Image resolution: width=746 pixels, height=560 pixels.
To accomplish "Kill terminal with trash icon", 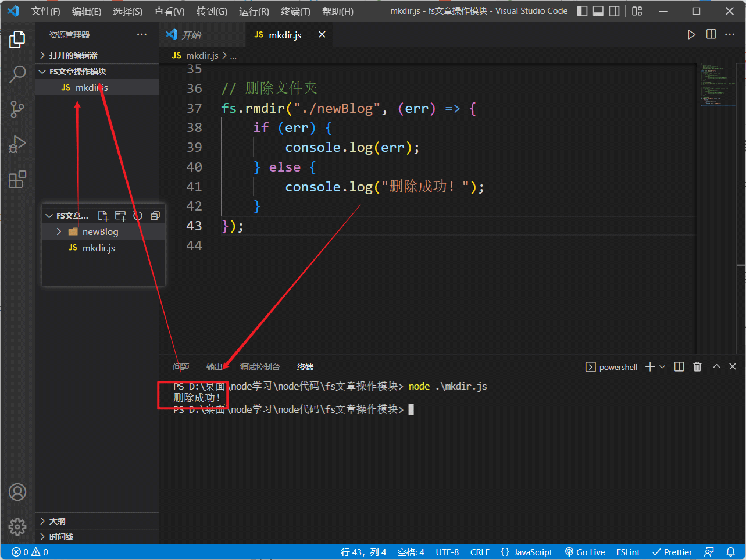I will click(697, 366).
